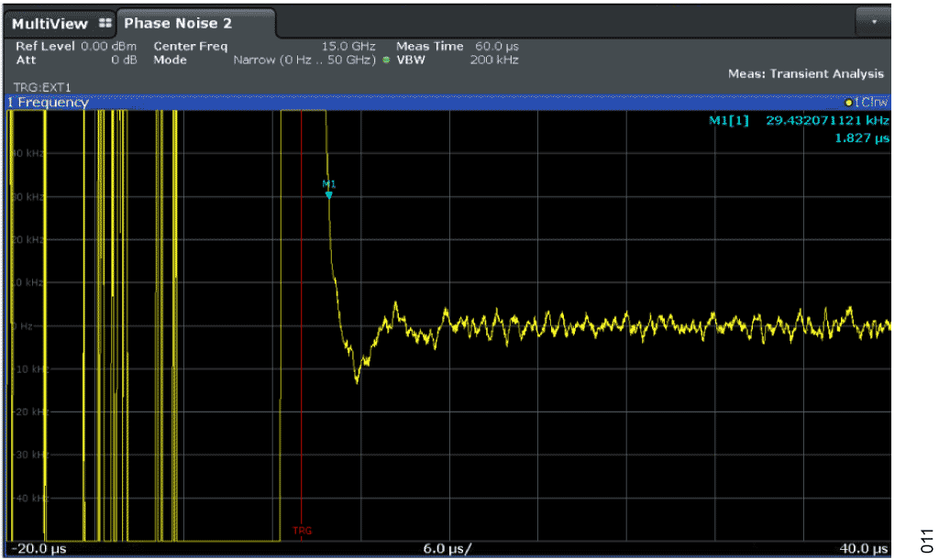Click the MultiView grid icon

click(105, 23)
